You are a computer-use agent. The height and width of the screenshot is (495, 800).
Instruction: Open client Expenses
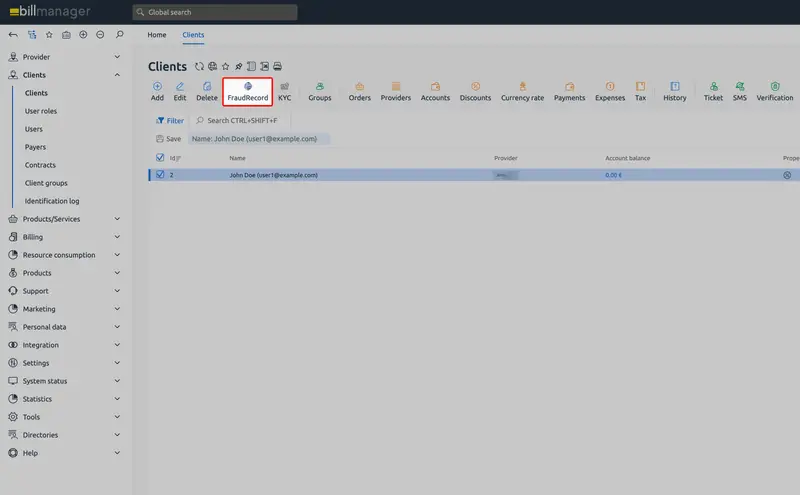(610, 92)
